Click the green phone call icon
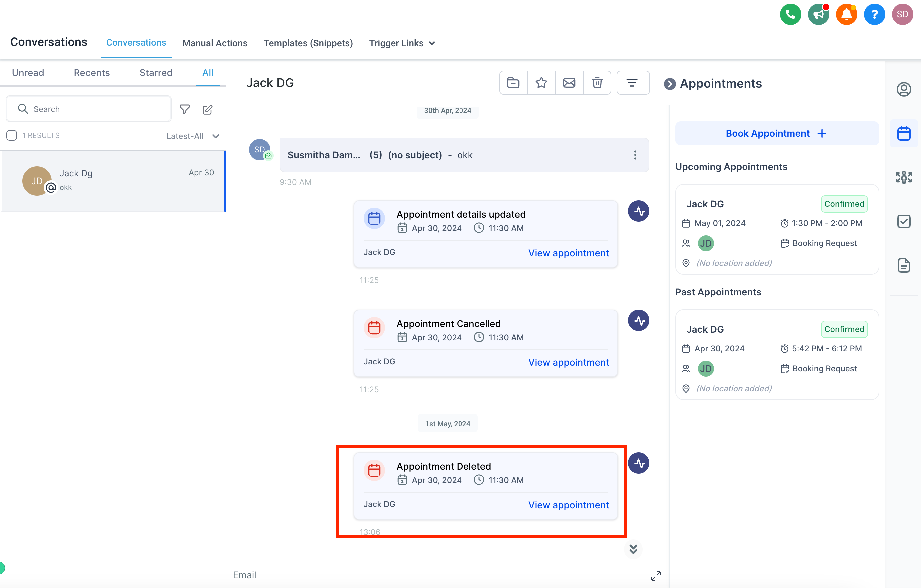921x588 pixels. [x=790, y=15]
